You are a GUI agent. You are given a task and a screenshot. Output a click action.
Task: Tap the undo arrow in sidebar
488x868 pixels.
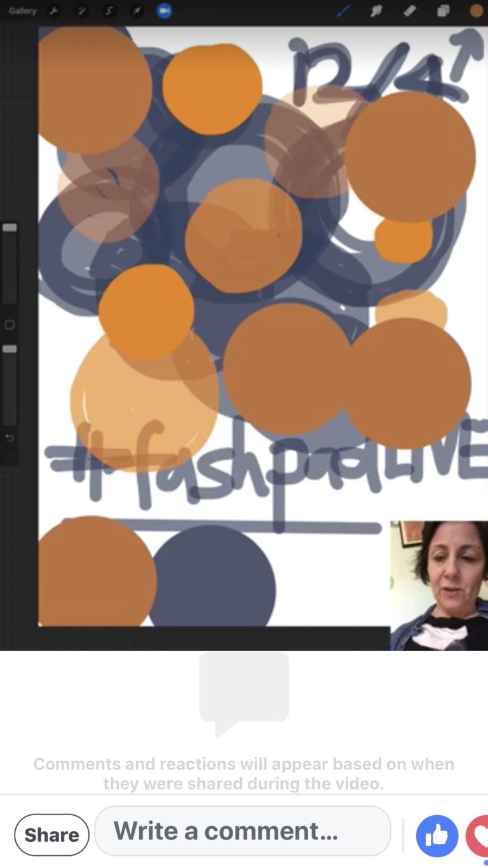pos(10,438)
